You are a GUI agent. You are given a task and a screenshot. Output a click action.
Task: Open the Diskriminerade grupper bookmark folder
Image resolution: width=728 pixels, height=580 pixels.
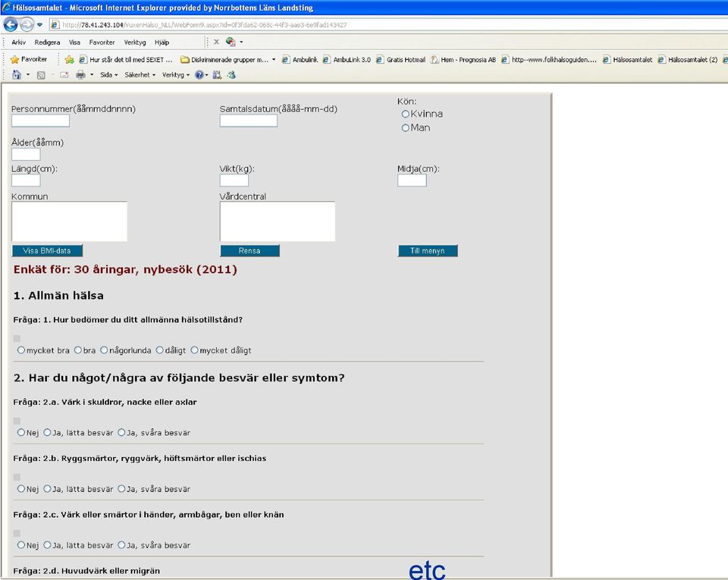(x=224, y=59)
